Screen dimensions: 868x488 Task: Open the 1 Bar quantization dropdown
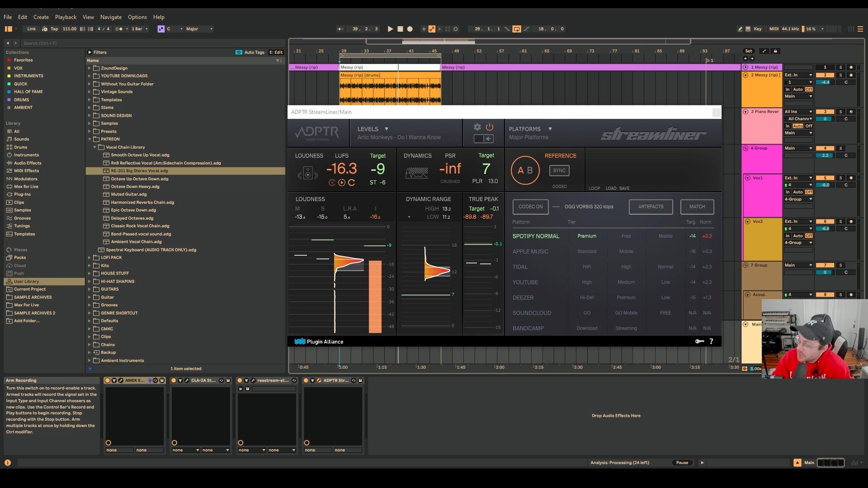coord(140,29)
